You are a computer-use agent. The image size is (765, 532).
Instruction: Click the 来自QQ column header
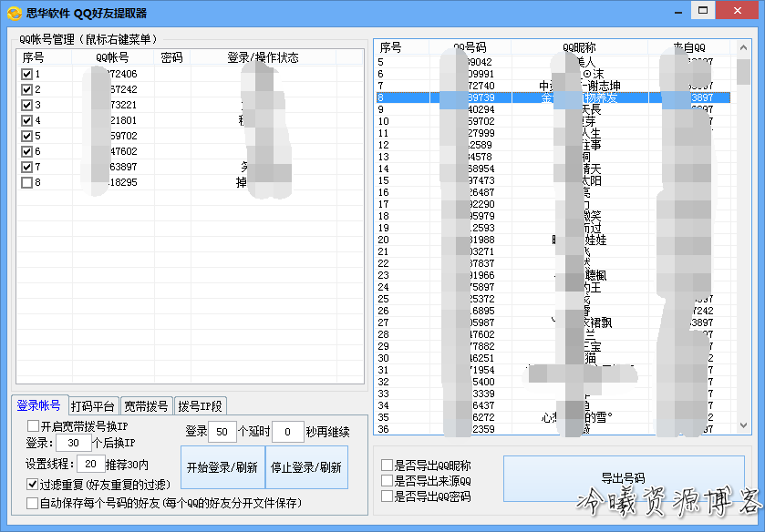coord(689,47)
